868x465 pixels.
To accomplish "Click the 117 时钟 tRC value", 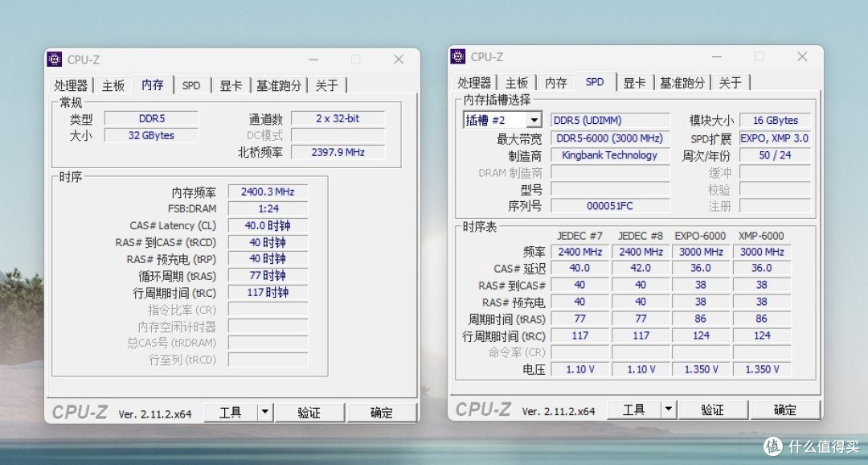I will [x=268, y=293].
